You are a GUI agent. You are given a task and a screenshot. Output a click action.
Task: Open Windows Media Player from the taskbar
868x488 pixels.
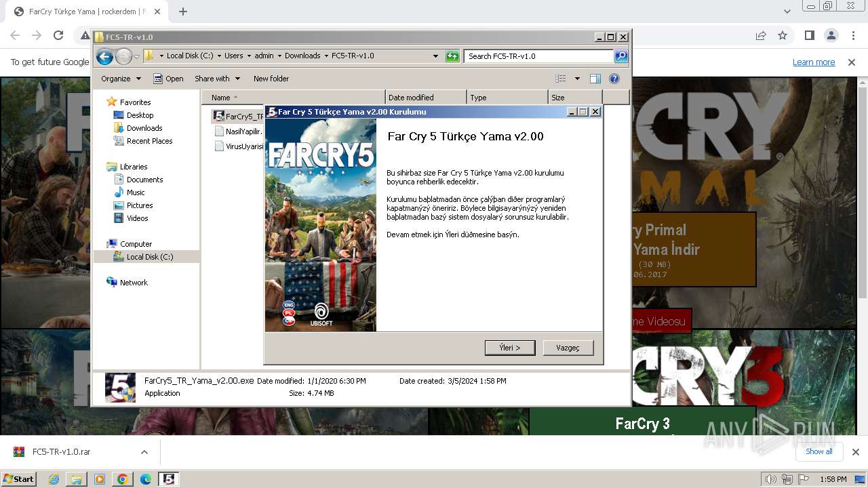(100, 479)
